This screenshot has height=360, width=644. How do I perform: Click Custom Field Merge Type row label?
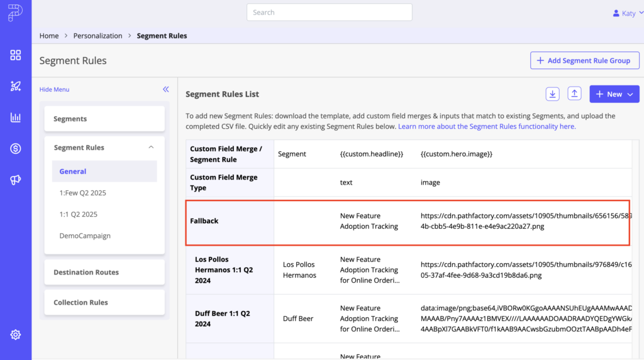point(223,182)
